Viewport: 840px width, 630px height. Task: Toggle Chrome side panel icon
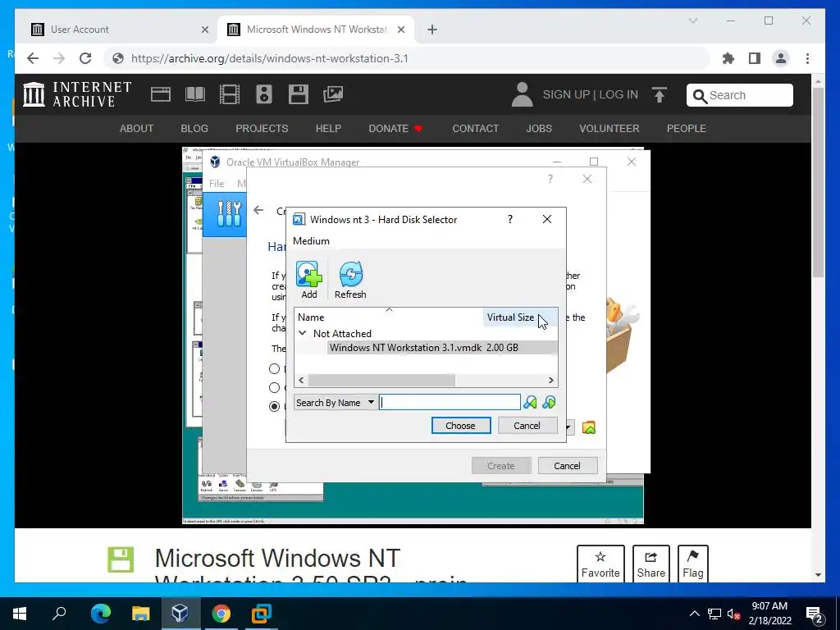(755, 58)
